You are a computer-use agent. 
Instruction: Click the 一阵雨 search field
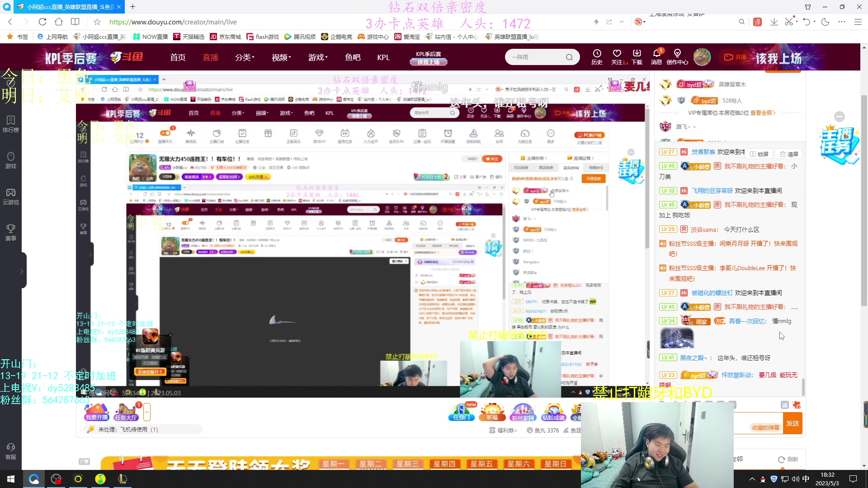coord(538,57)
